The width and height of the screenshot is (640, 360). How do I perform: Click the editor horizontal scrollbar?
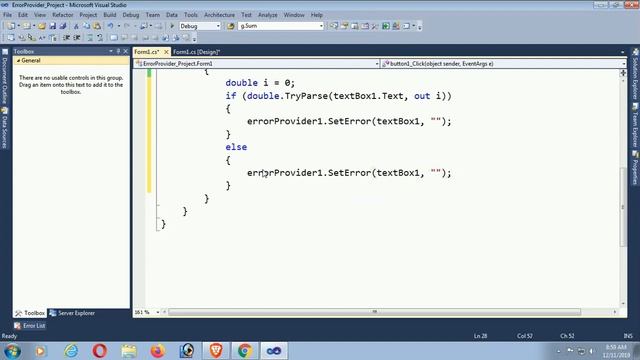374,312
